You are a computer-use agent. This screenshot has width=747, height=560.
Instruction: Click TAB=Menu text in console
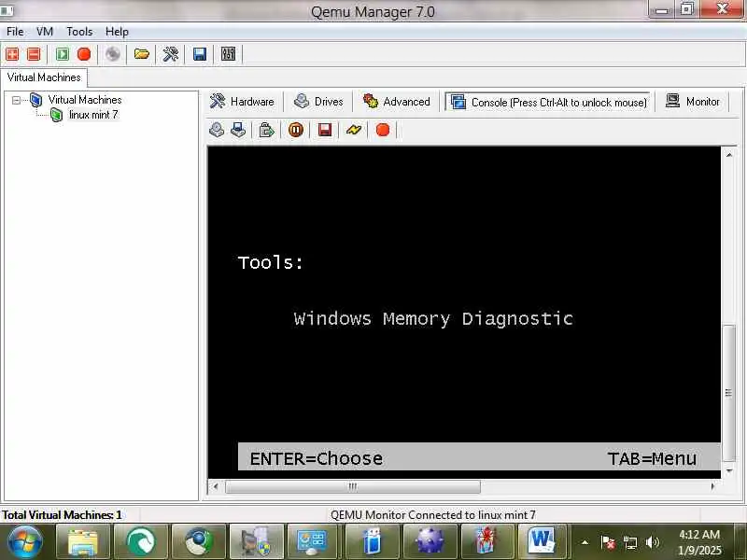coord(652,458)
